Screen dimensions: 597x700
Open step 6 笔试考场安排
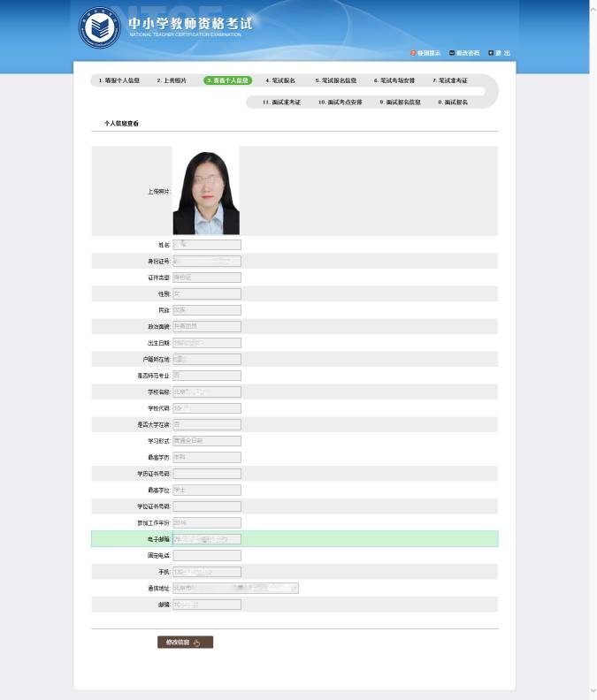pyautogui.click(x=394, y=80)
